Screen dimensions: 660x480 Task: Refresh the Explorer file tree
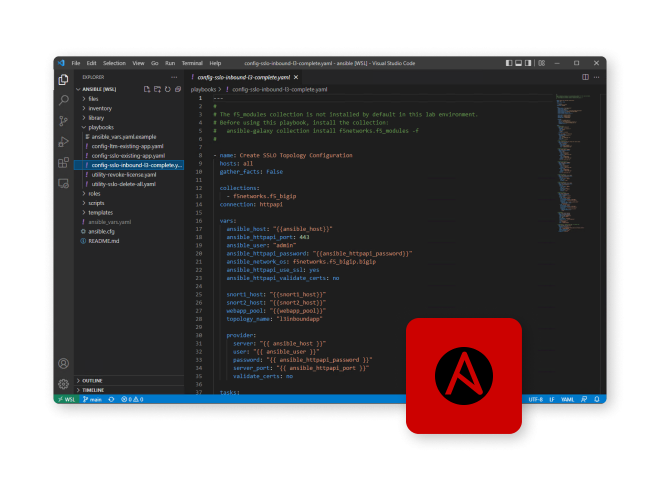[168, 89]
